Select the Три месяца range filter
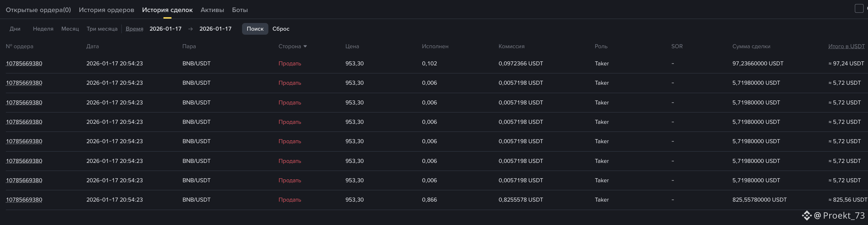The image size is (868, 225). pyautogui.click(x=102, y=29)
